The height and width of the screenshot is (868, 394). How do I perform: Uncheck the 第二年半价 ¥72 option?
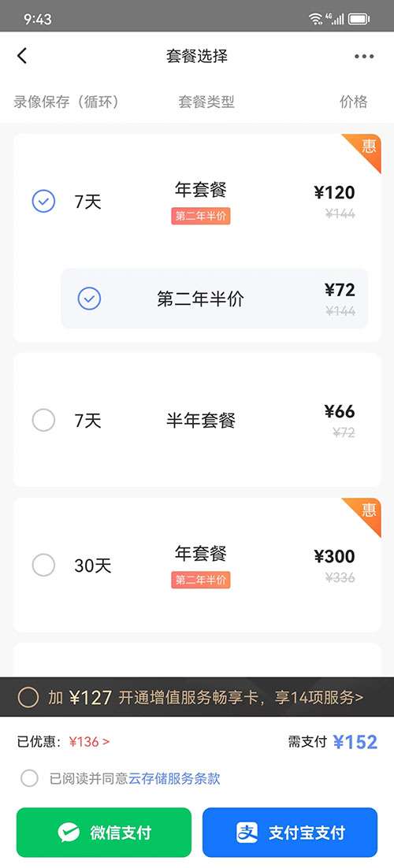click(89, 299)
